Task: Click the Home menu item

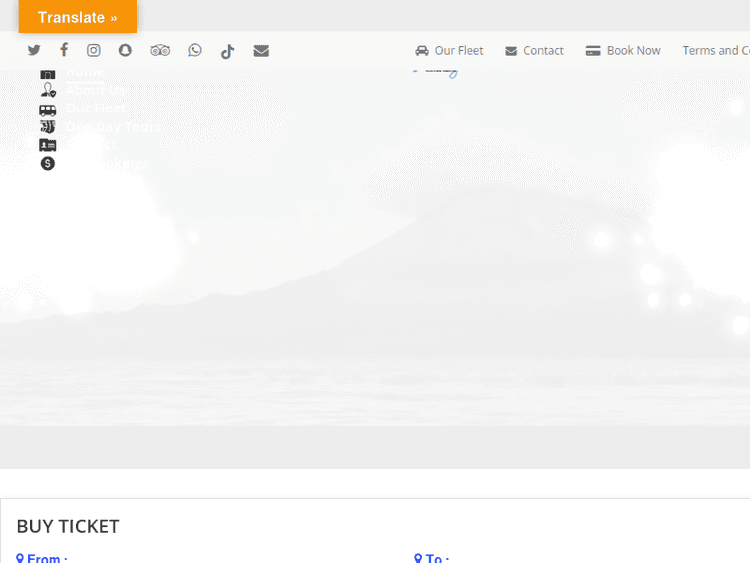Action: pyautogui.click(x=84, y=72)
